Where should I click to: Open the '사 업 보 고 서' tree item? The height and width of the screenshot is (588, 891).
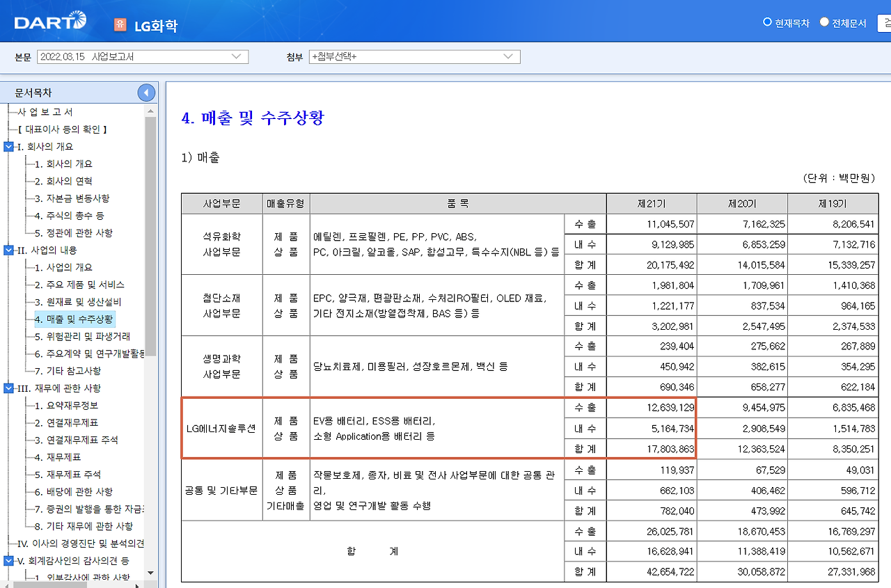click(45, 111)
